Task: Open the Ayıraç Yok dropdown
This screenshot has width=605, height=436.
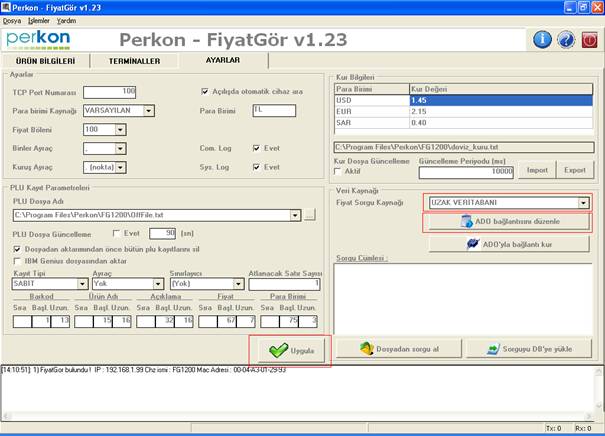Action: pyautogui.click(x=158, y=284)
